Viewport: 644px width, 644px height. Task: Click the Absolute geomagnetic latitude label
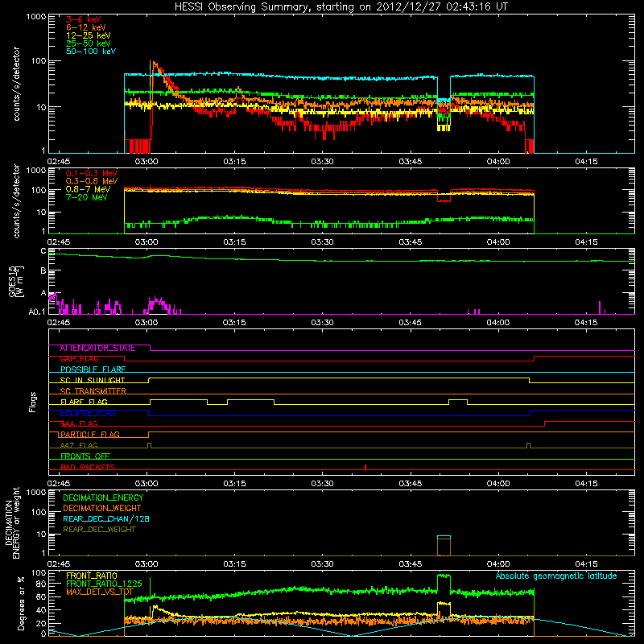point(556,576)
